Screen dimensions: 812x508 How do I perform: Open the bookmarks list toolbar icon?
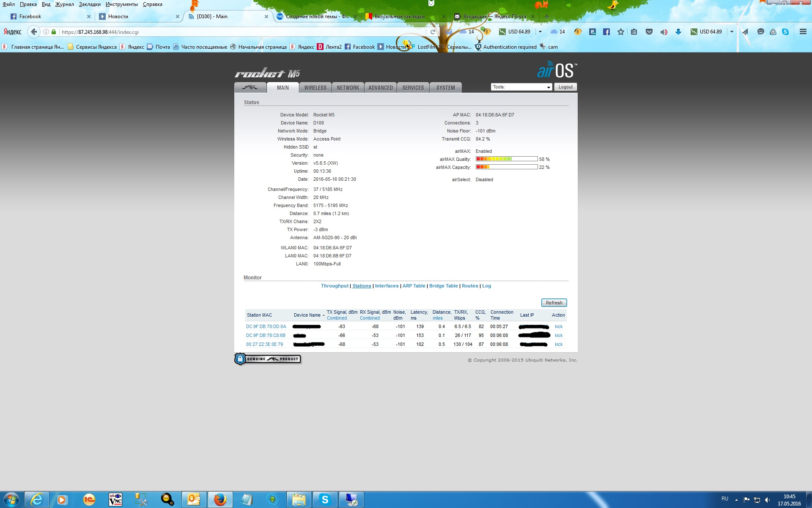634,32
